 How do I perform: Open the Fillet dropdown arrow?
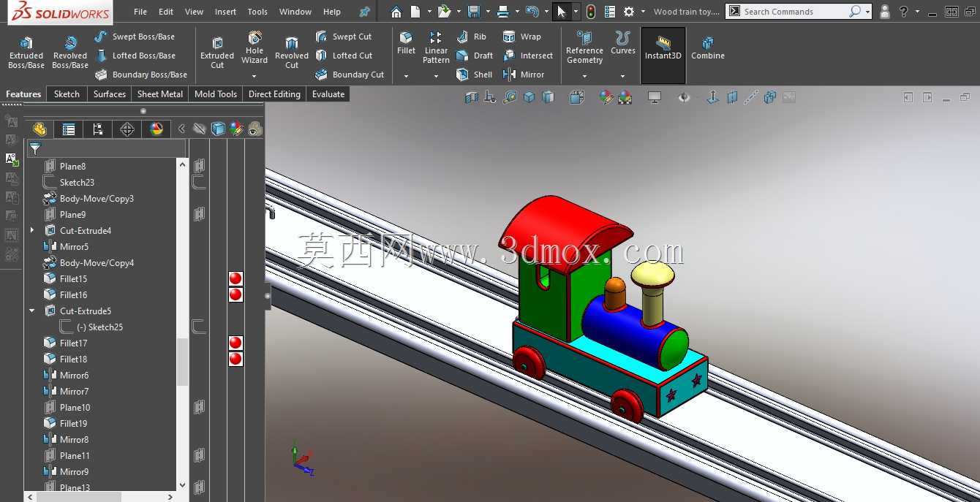(x=406, y=75)
